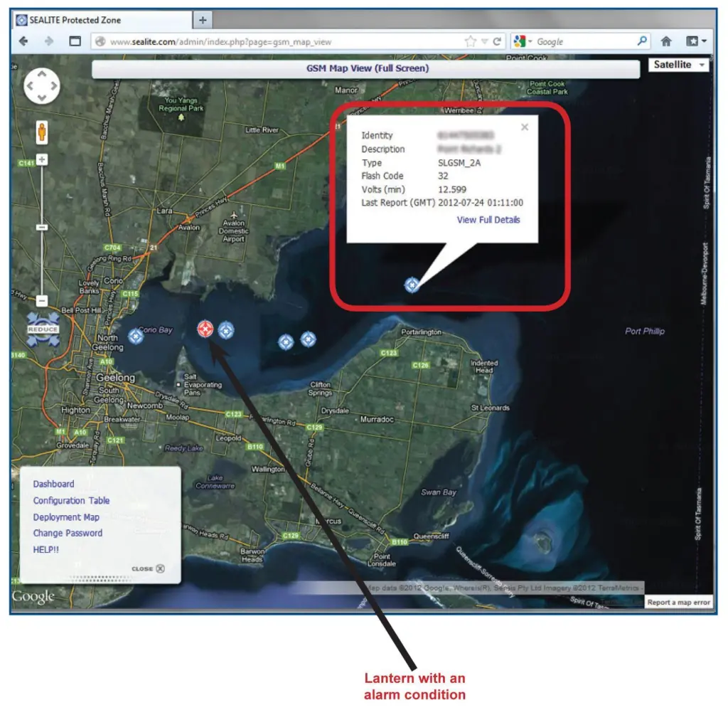
Task: Click the Last Report date value
Action: tap(481, 203)
